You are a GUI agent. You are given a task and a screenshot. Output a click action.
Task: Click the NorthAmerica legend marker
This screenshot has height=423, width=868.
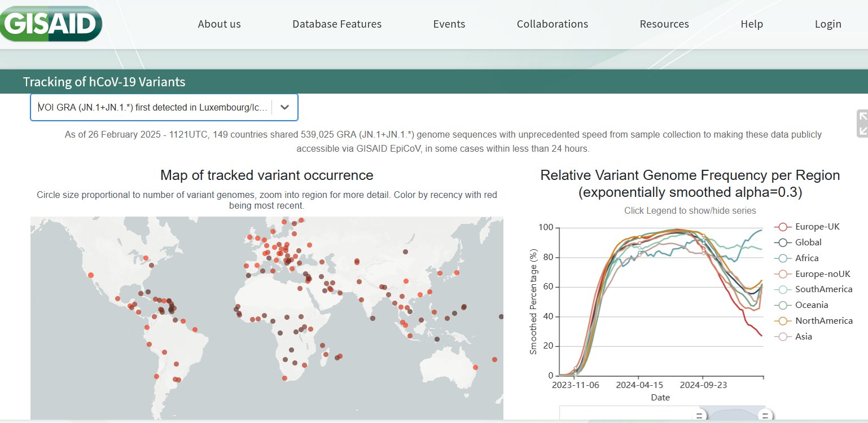pyautogui.click(x=782, y=321)
